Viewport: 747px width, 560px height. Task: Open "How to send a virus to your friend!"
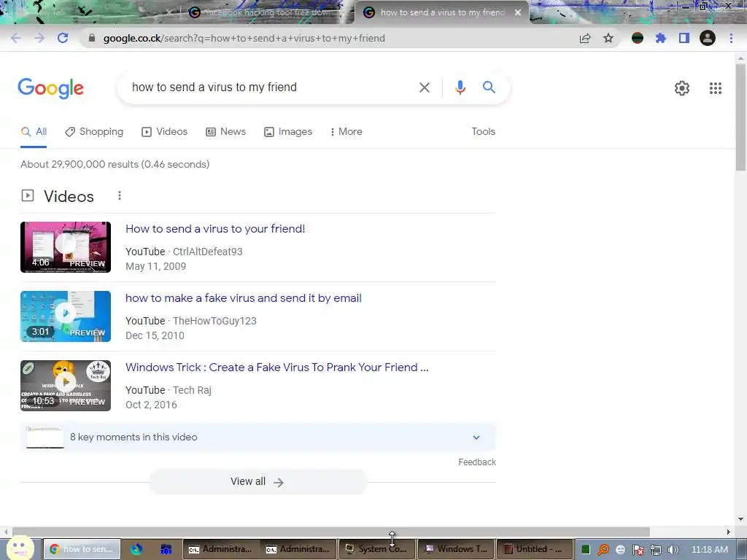pos(215,229)
